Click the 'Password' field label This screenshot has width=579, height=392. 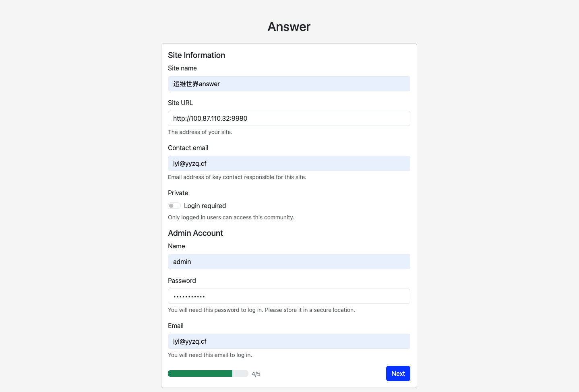tap(182, 281)
